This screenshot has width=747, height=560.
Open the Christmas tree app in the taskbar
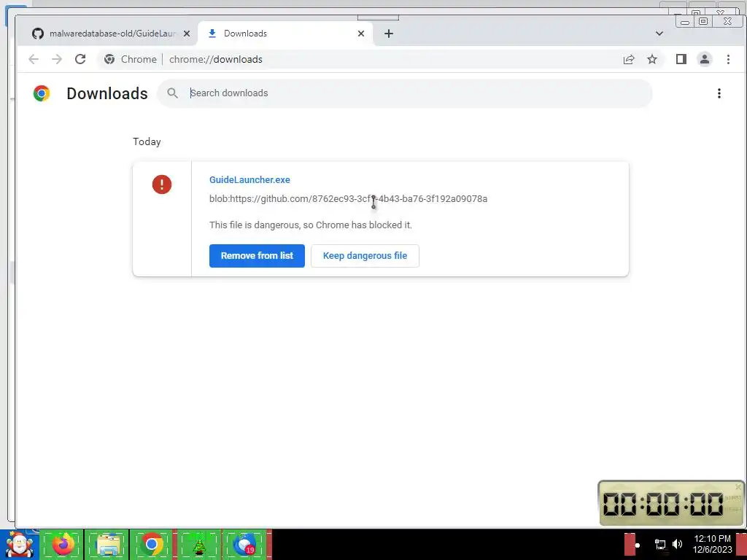(x=198, y=544)
